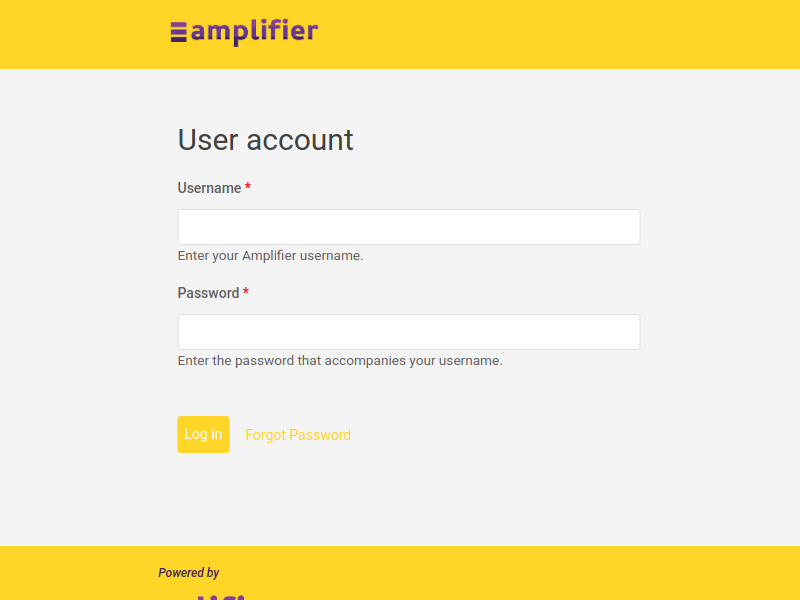Focus the Username text field

point(408,227)
